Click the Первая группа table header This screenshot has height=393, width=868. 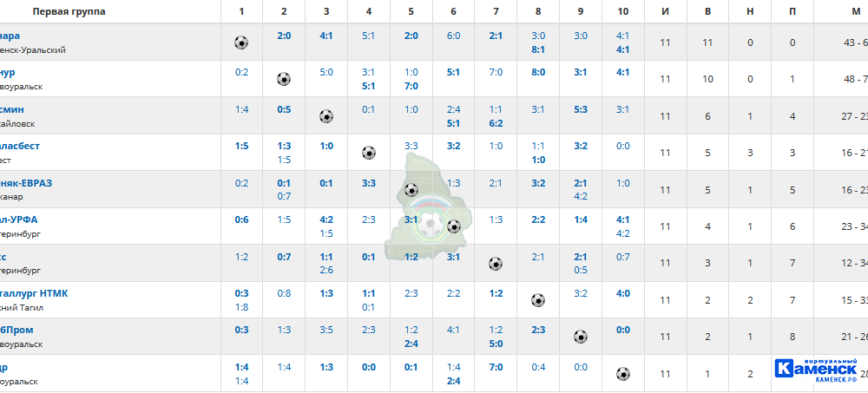point(69,11)
